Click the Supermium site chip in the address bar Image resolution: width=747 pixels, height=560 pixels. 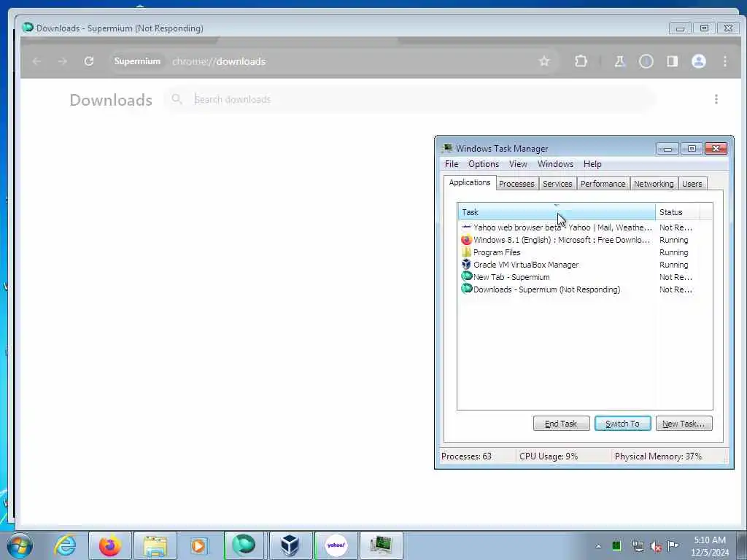137,61
